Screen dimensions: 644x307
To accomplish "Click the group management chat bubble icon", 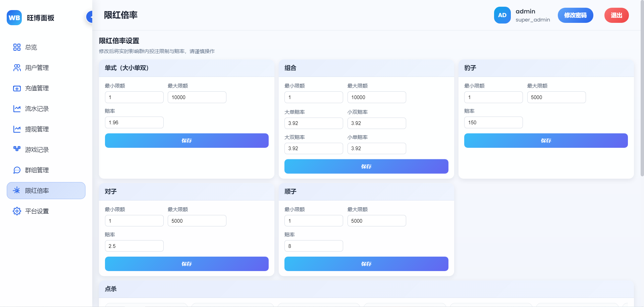I will pos(17,170).
